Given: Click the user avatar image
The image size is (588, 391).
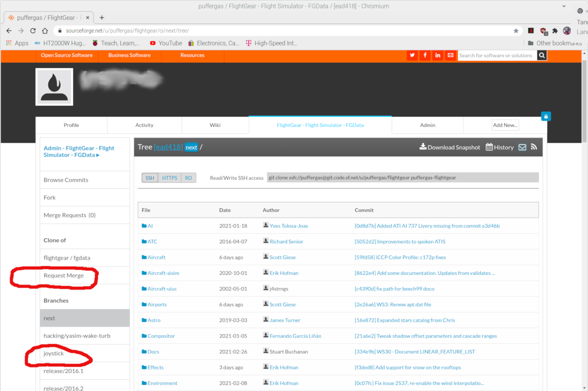Looking at the screenshot, I should pos(54,87).
